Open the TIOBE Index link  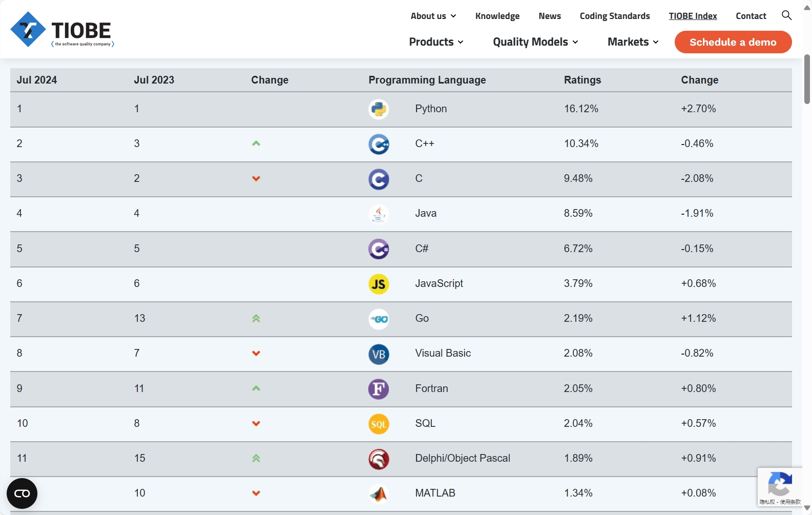[x=693, y=16]
